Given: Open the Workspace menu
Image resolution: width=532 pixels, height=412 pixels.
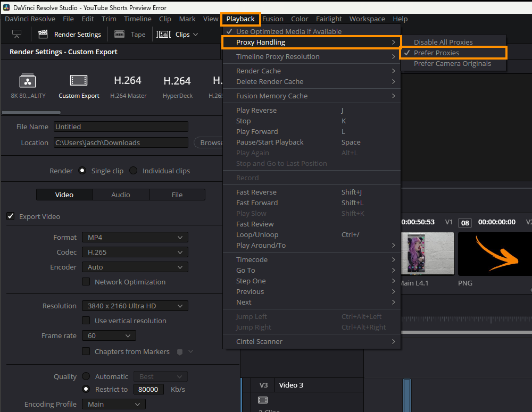Looking at the screenshot, I should click(367, 19).
